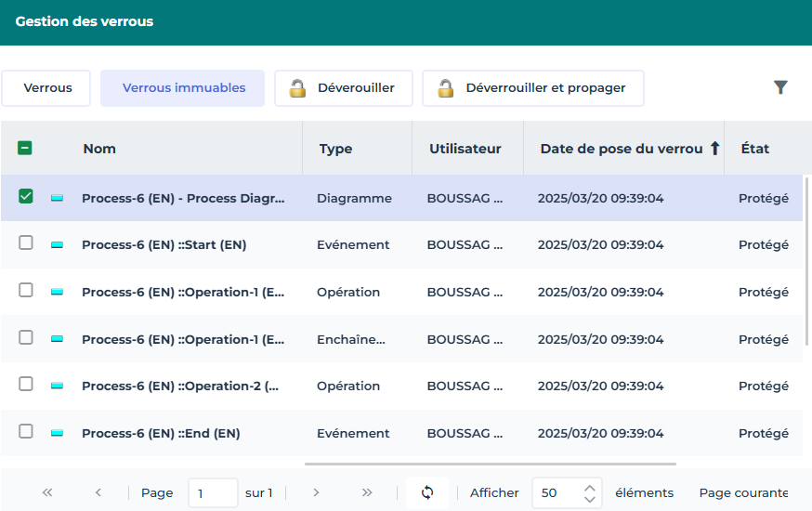The height and width of the screenshot is (511, 812).
Task: Click the object icon beside Process-6 End row
Action: point(58,433)
